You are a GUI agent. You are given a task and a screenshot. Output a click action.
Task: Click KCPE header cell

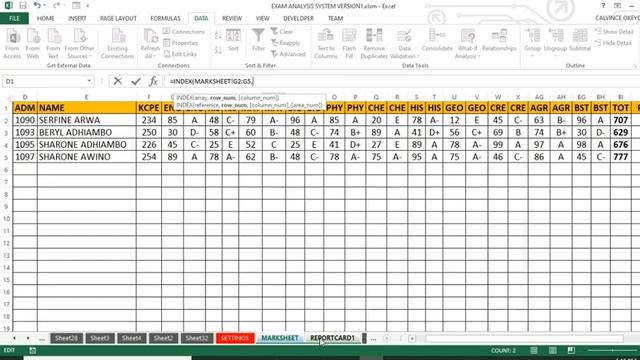pyautogui.click(x=149, y=108)
